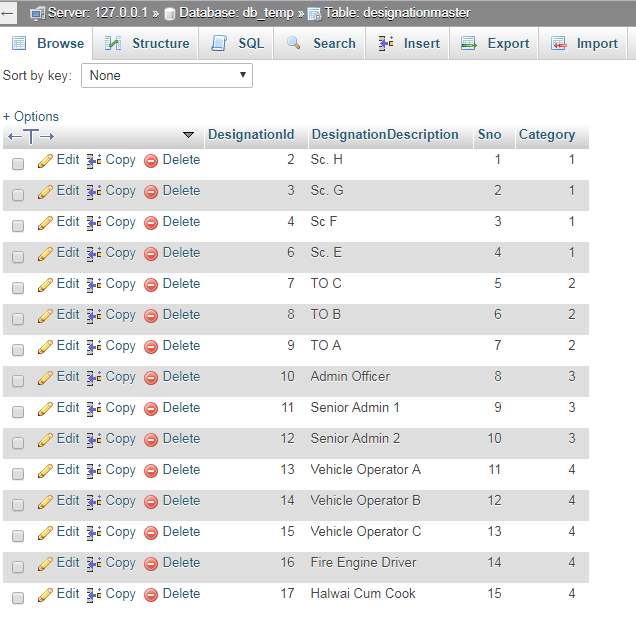The image size is (636, 624).
Task: Click the column options down-triangle in header
Action: (188, 135)
